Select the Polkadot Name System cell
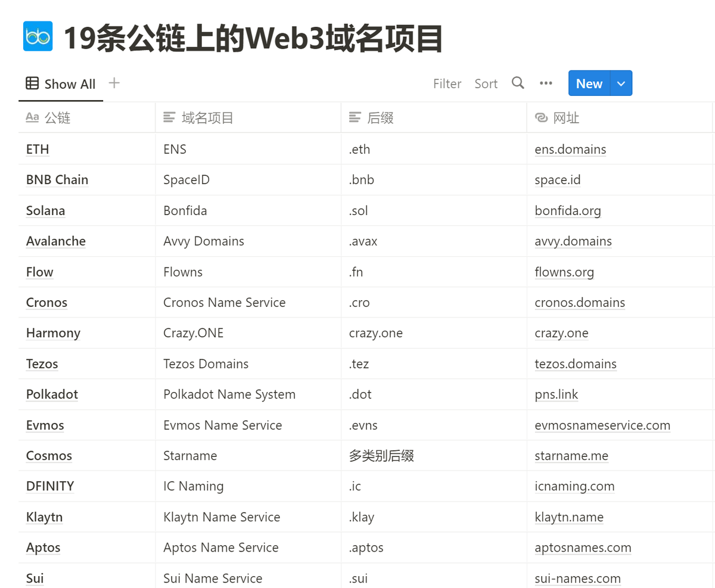The height and width of the screenshot is (588, 715). [x=248, y=394]
